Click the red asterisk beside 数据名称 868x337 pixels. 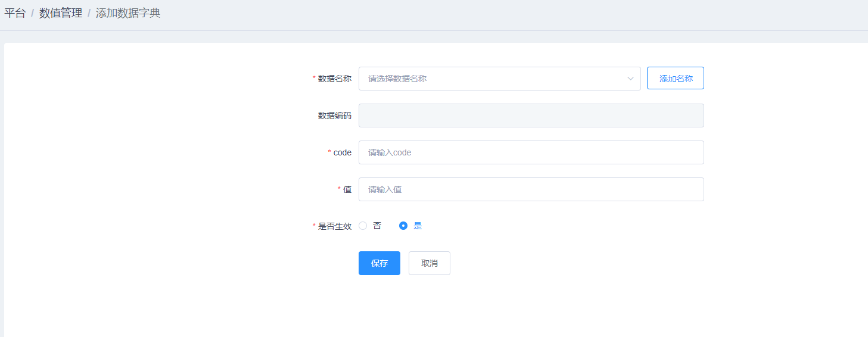point(315,79)
